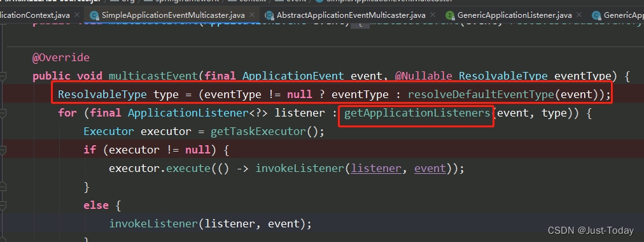Collapse the if (executor != null) block

tap(3, 150)
